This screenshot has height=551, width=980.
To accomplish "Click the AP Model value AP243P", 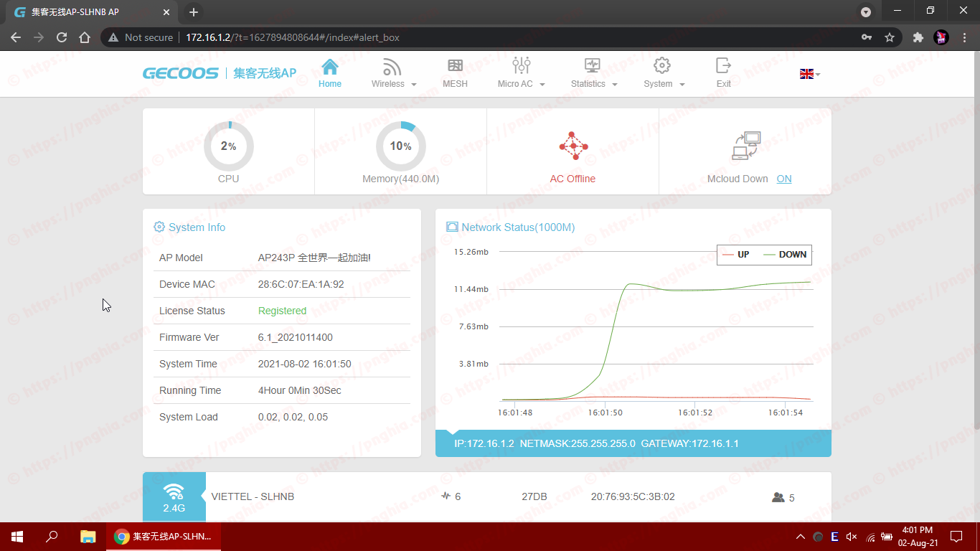I will point(314,258).
